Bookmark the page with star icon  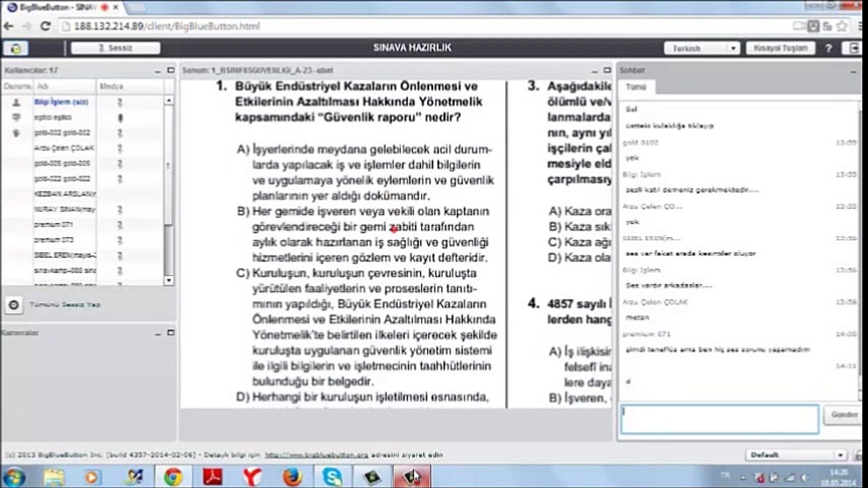[x=842, y=26]
